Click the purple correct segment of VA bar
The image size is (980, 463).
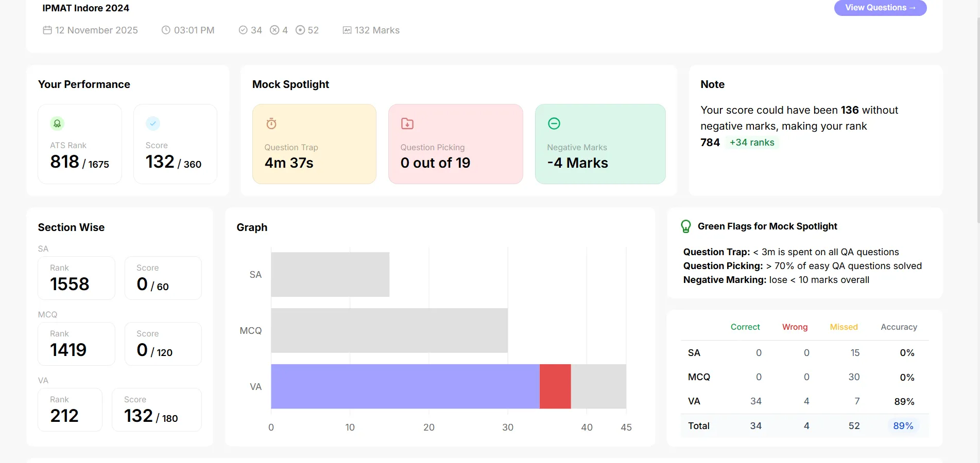405,386
